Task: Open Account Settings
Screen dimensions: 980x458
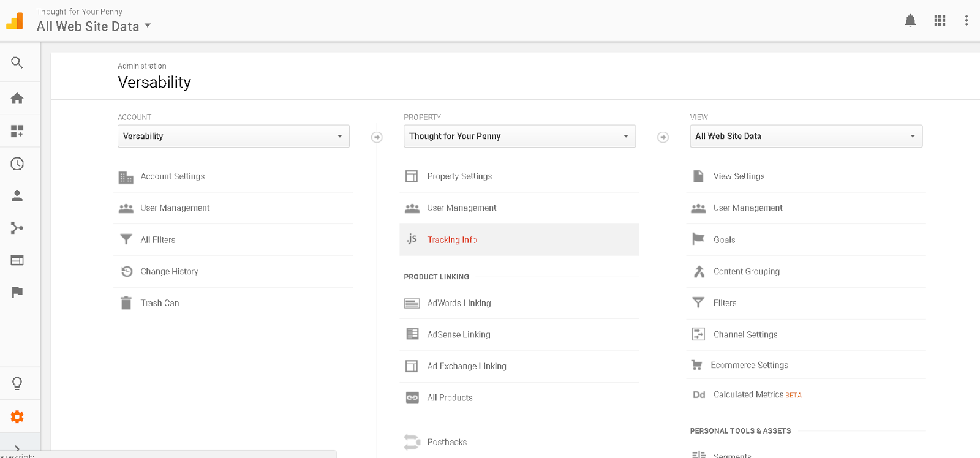Action: tap(173, 176)
